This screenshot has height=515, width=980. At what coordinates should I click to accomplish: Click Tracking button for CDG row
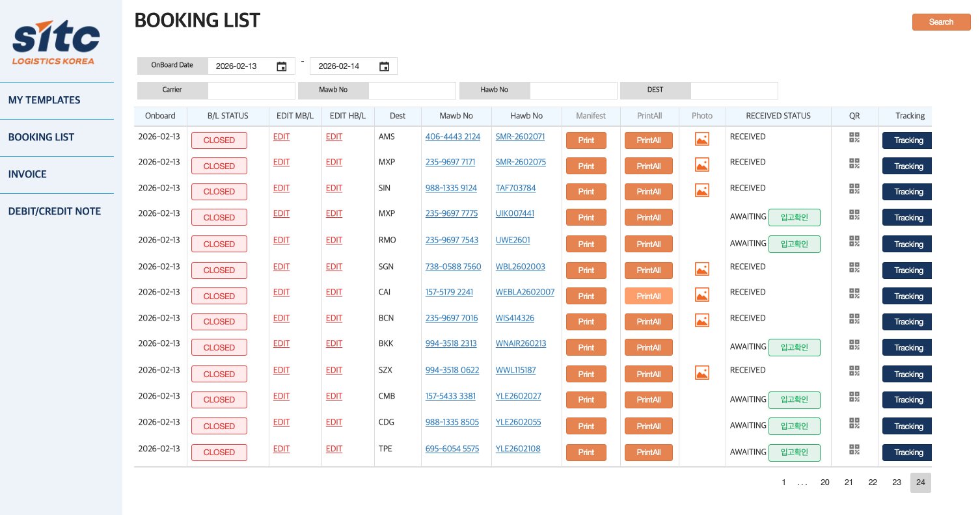(x=908, y=427)
